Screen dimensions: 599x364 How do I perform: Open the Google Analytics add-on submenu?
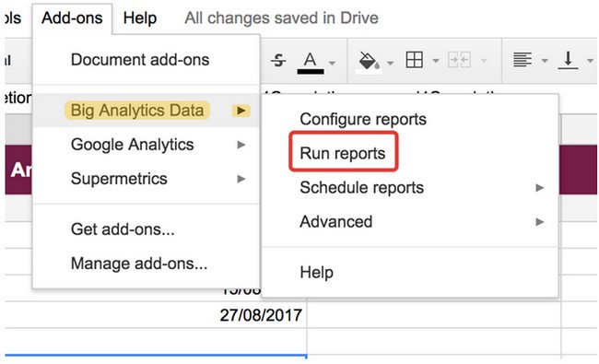coord(147,145)
